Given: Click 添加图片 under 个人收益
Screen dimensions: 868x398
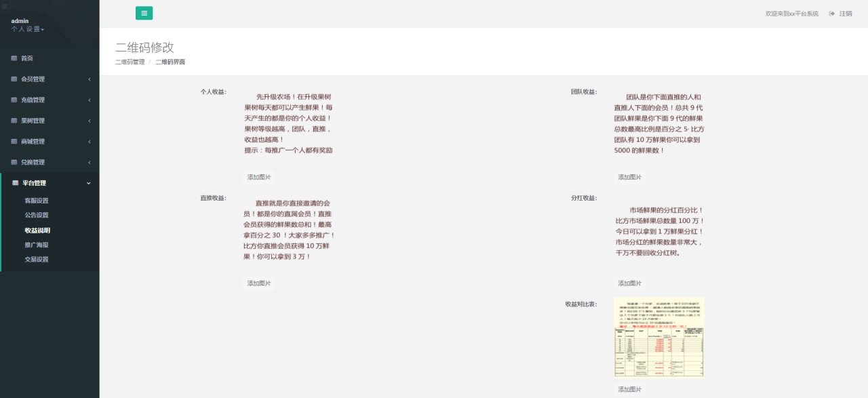Looking at the screenshot, I should click(x=259, y=177).
